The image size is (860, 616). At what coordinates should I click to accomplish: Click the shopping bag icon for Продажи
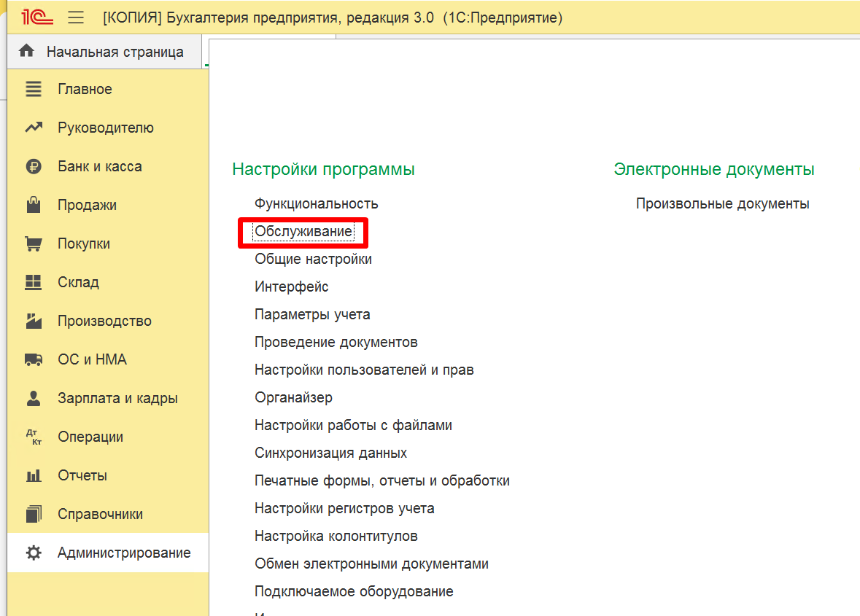coord(34,204)
